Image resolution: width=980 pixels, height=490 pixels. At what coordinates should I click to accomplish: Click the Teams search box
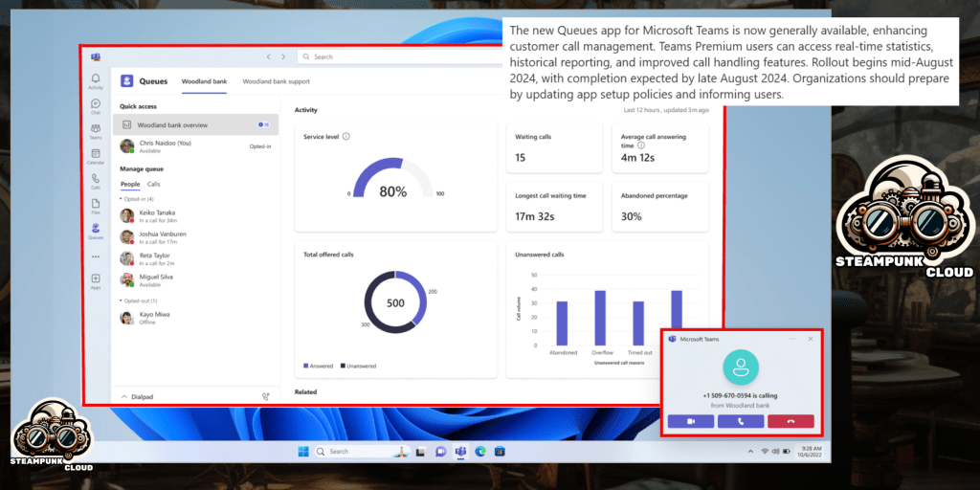402,56
